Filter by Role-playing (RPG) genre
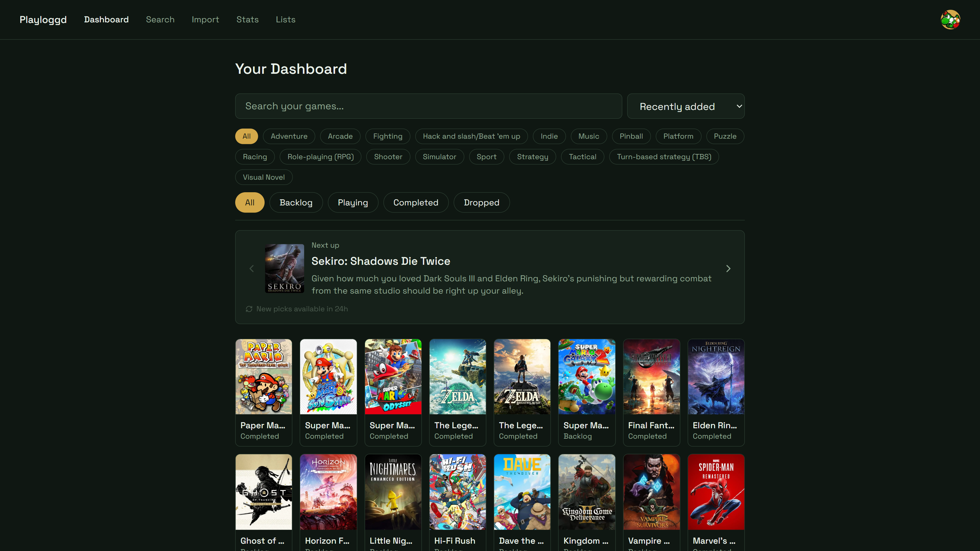980x551 pixels. point(320,157)
